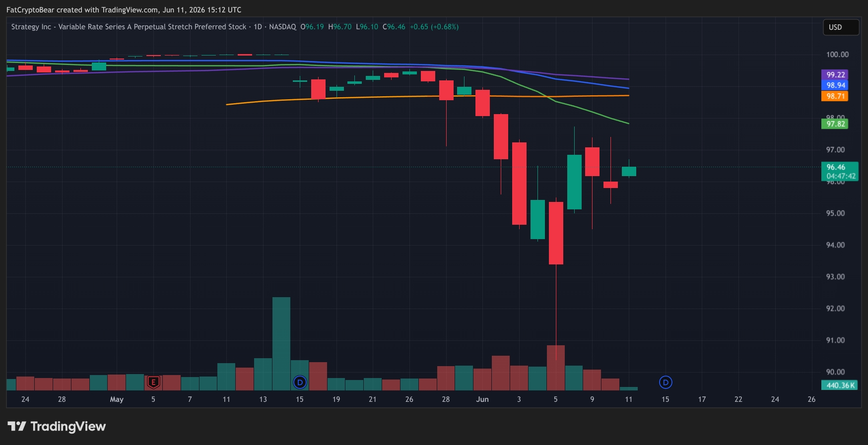
Task: Click the close value C96.46 in the legend
Action: click(394, 27)
